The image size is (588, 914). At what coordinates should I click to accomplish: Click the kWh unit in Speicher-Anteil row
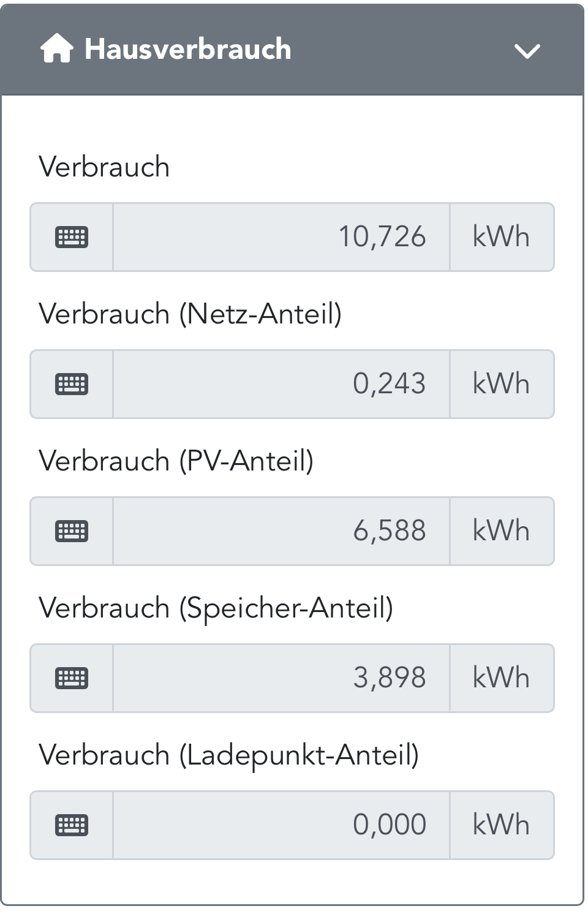pyautogui.click(x=502, y=678)
